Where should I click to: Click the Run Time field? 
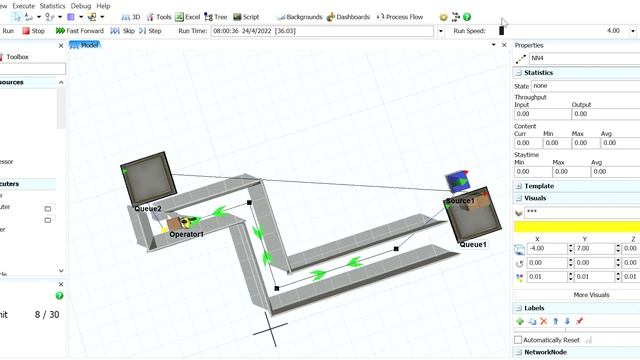(322, 31)
